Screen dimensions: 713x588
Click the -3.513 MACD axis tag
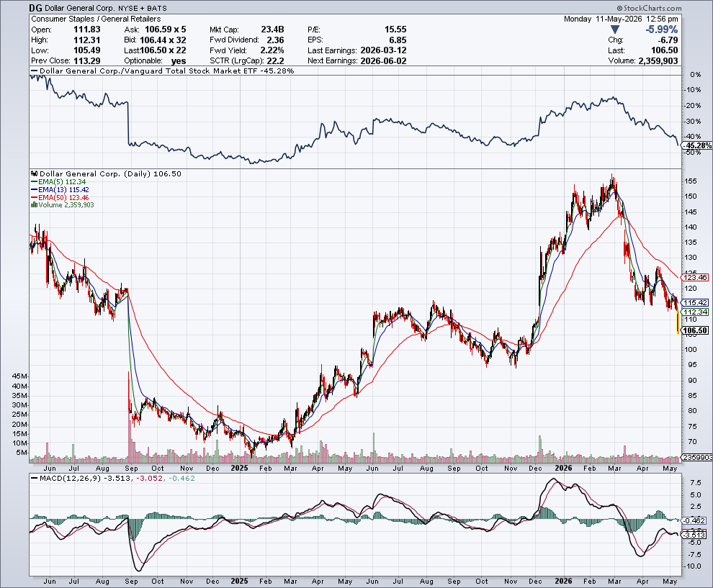point(694,535)
